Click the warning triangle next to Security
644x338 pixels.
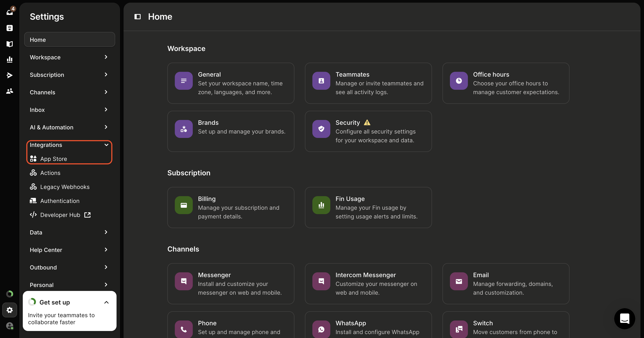367,122
